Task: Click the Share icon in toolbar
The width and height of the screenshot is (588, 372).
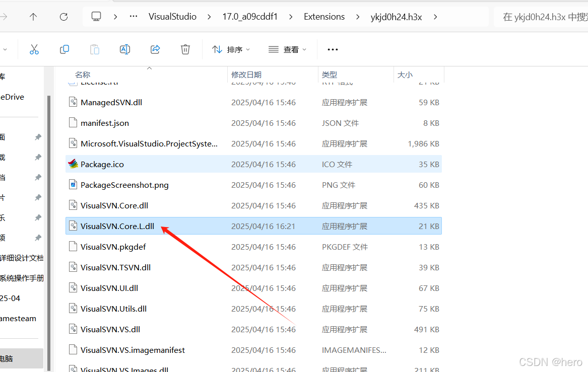Action: point(155,49)
